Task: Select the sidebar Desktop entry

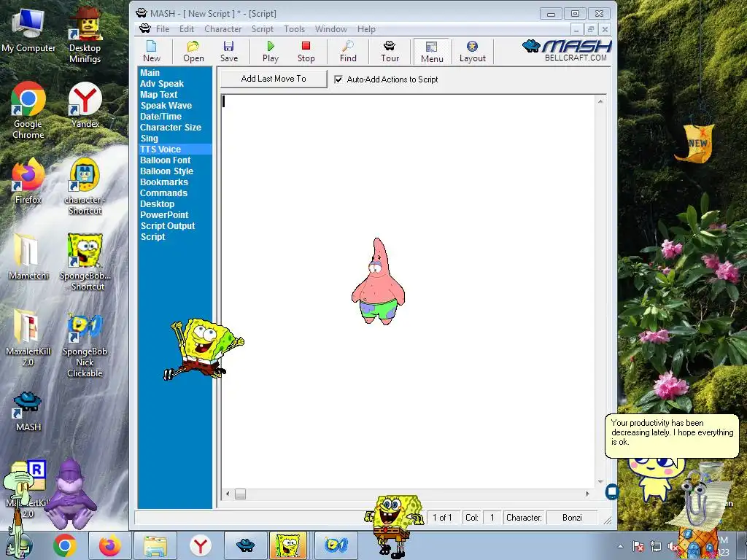Action: (x=158, y=204)
